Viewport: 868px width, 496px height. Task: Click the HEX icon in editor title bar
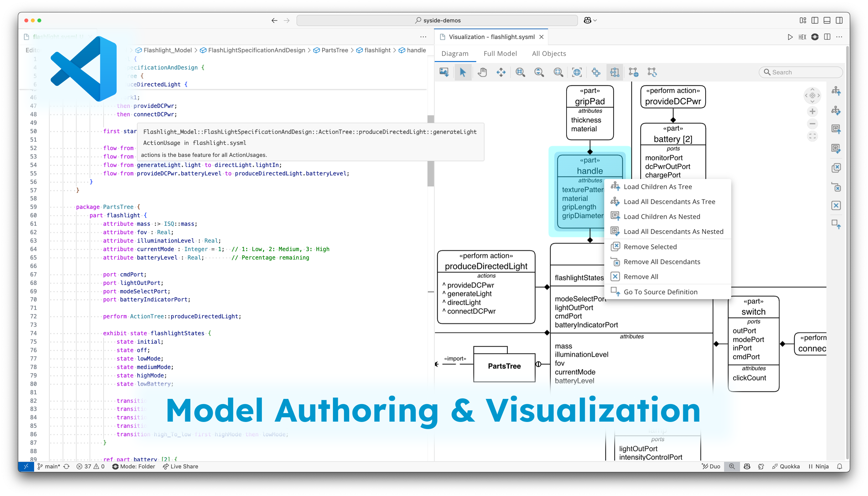tap(802, 37)
